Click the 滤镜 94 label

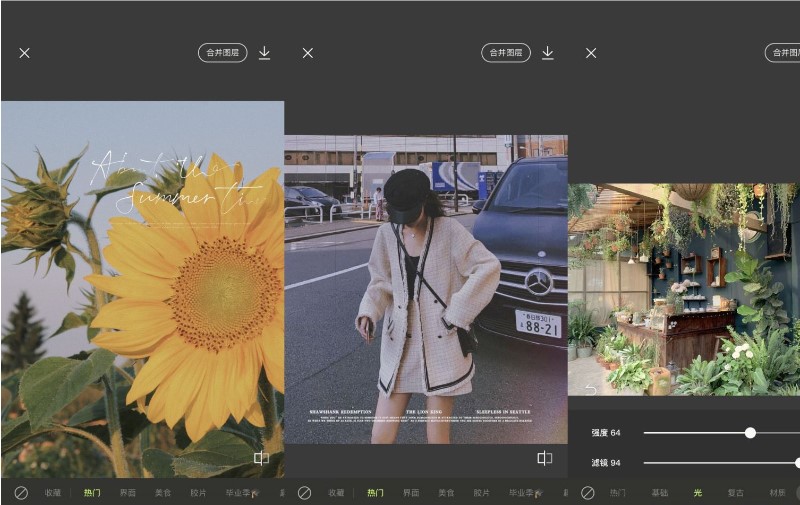(x=606, y=463)
